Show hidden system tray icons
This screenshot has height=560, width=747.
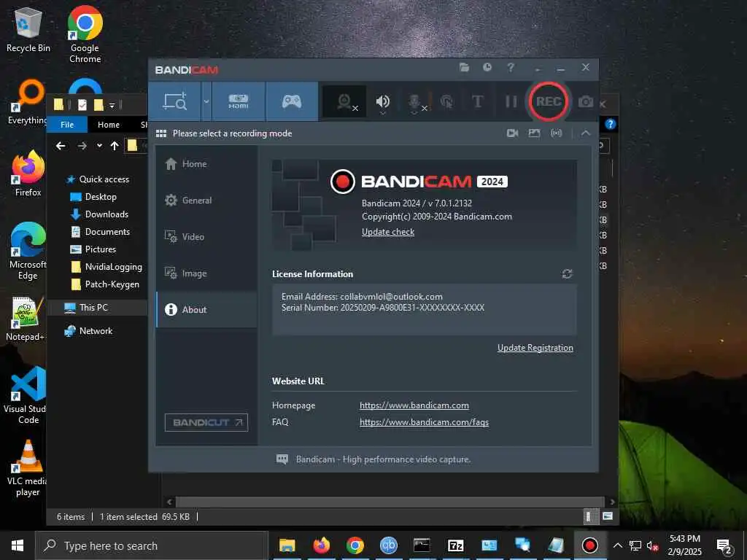point(617,545)
